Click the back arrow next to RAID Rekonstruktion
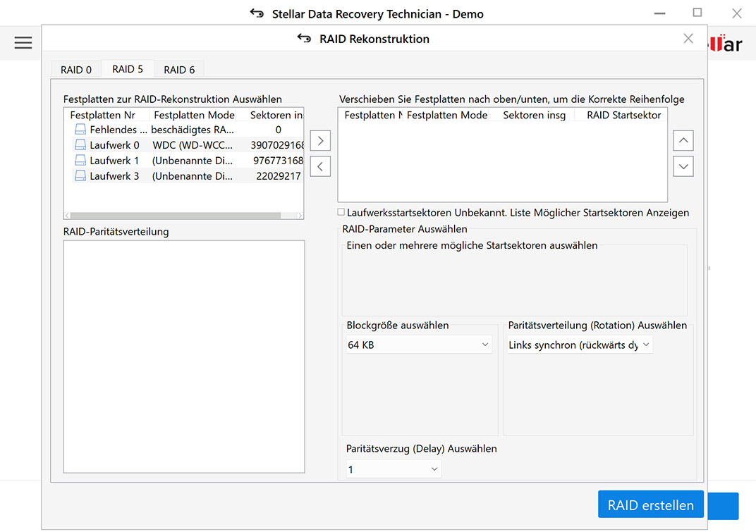Viewport: 756px width, 532px height. (303, 39)
